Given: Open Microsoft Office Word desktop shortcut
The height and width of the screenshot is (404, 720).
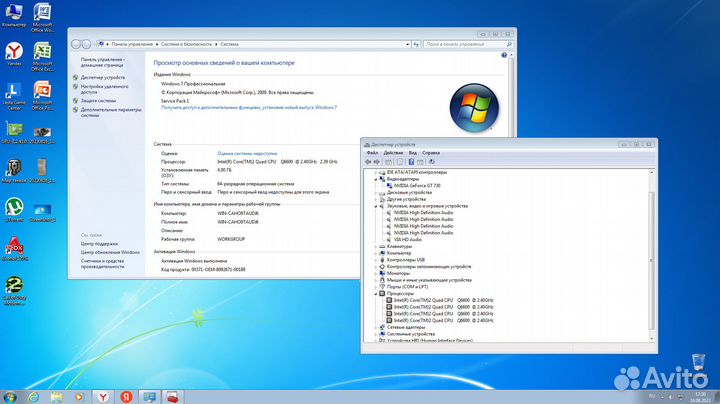Looking at the screenshot, I should coord(42,17).
